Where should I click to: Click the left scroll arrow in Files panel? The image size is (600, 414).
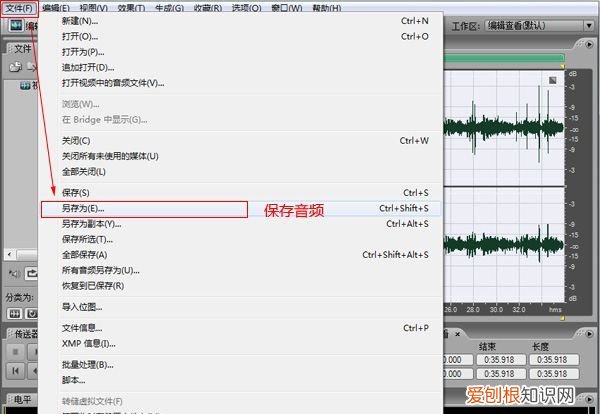[10, 254]
